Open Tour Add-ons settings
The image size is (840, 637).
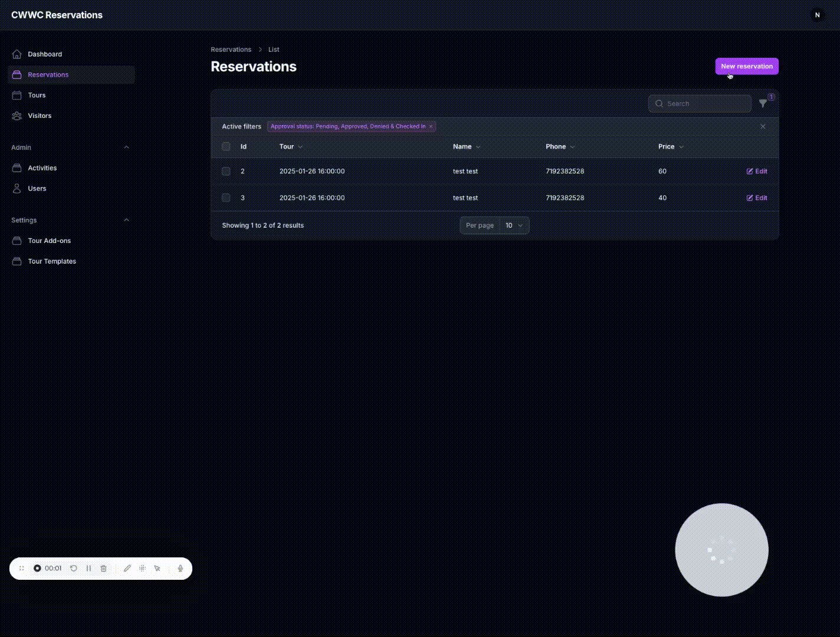(49, 241)
